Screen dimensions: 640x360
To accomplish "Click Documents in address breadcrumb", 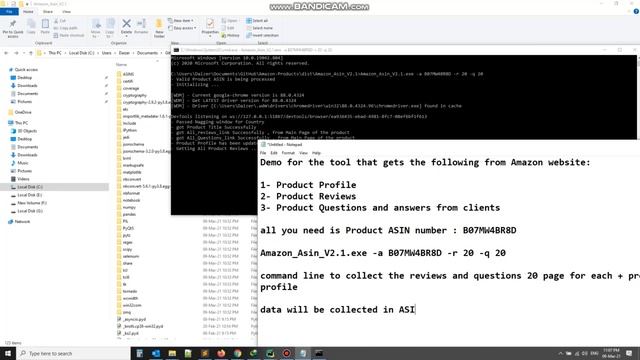I will click(147, 53).
